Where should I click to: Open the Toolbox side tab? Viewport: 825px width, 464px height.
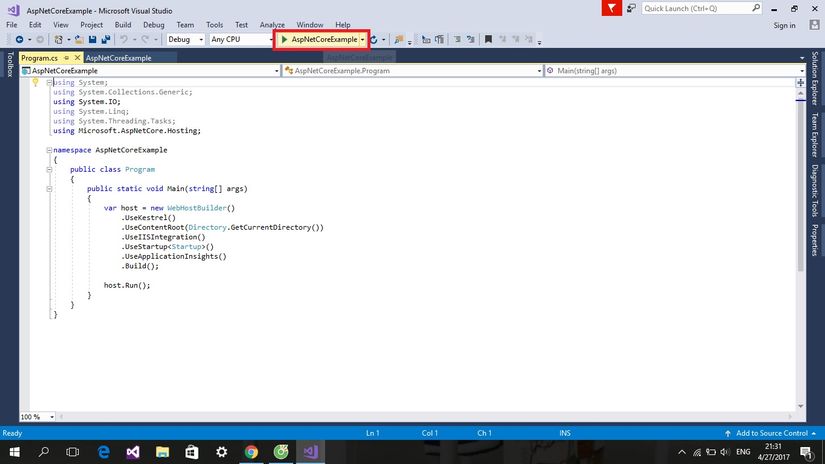tap(8, 64)
